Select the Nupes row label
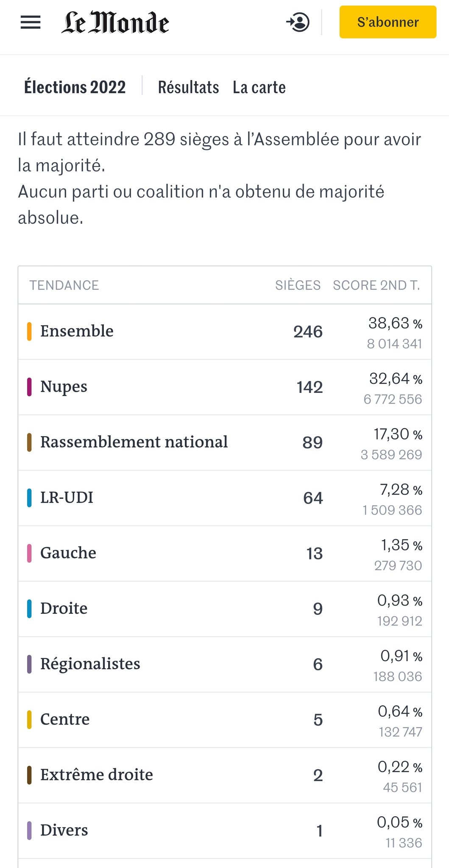Viewport: 449px width, 868px height. pos(64,387)
